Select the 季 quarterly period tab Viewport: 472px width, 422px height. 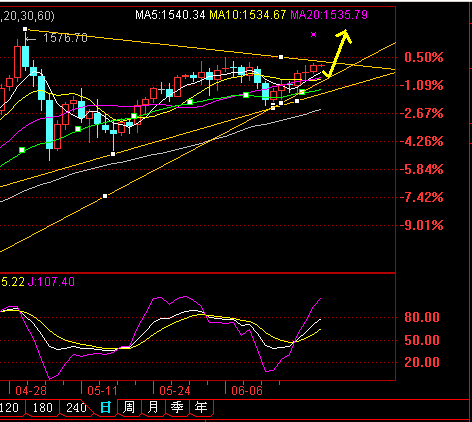pyautogui.click(x=177, y=408)
